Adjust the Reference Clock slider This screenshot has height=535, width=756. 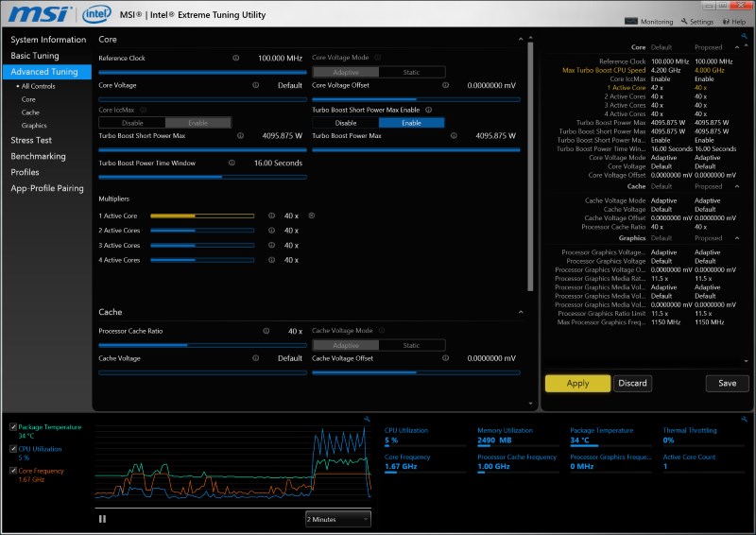[x=202, y=73]
